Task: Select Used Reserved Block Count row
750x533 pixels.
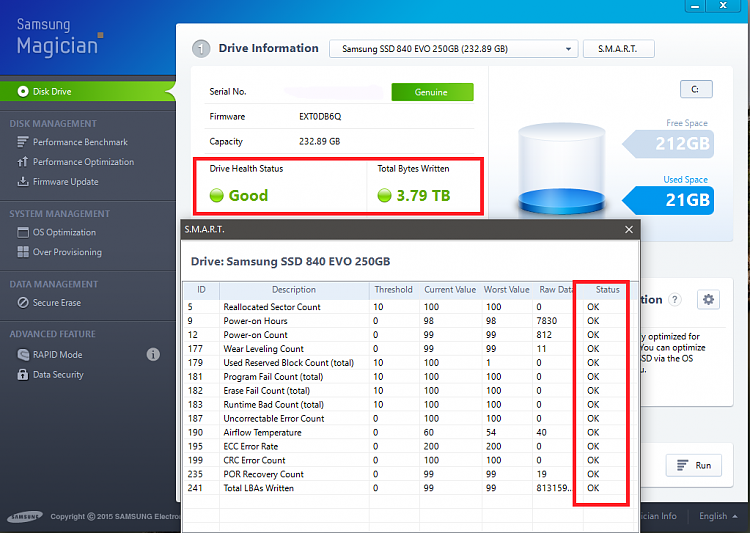Action: pos(410,363)
